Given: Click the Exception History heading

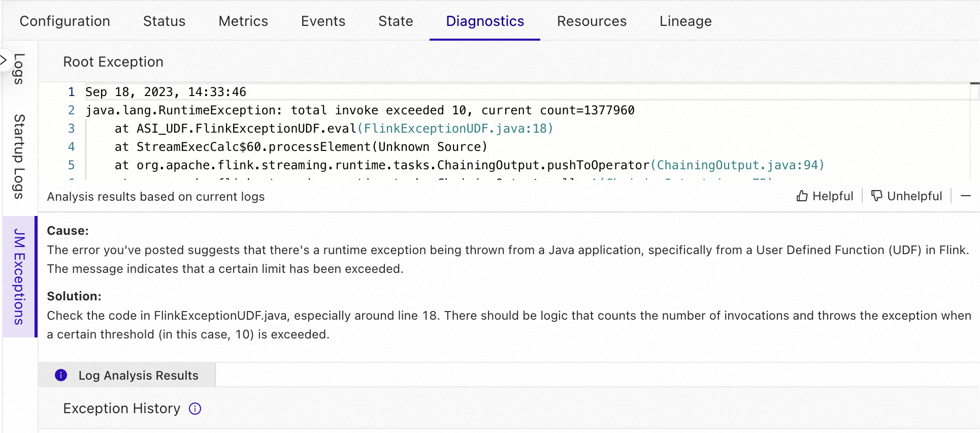Looking at the screenshot, I should pyautogui.click(x=122, y=409).
